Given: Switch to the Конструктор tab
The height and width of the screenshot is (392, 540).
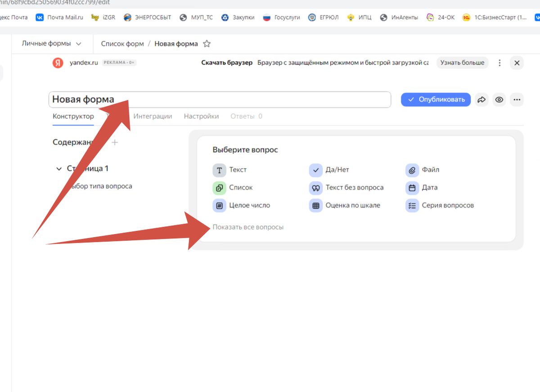Looking at the screenshot, I should pos(73,116).
